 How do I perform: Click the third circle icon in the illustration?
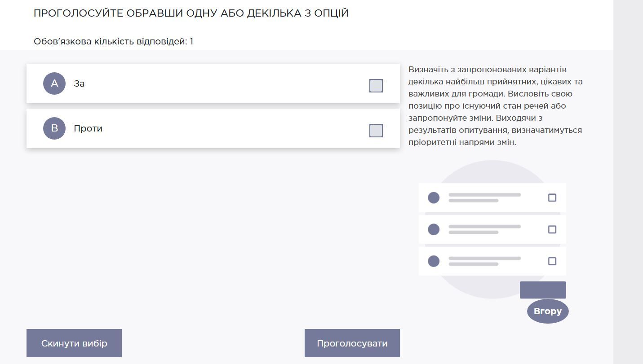(433, 261)
